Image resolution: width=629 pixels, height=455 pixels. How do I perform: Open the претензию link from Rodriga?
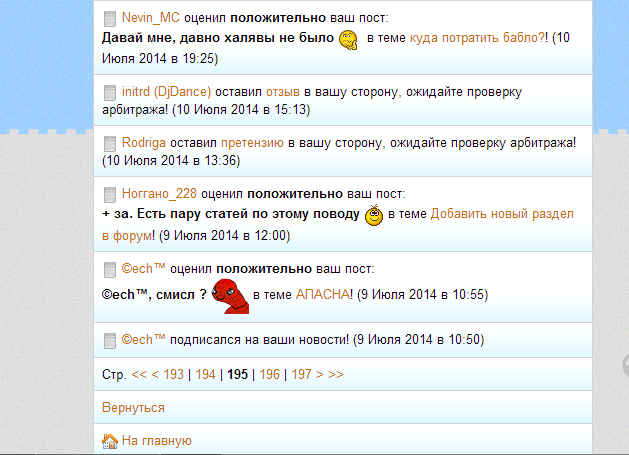tap(252, 143)
